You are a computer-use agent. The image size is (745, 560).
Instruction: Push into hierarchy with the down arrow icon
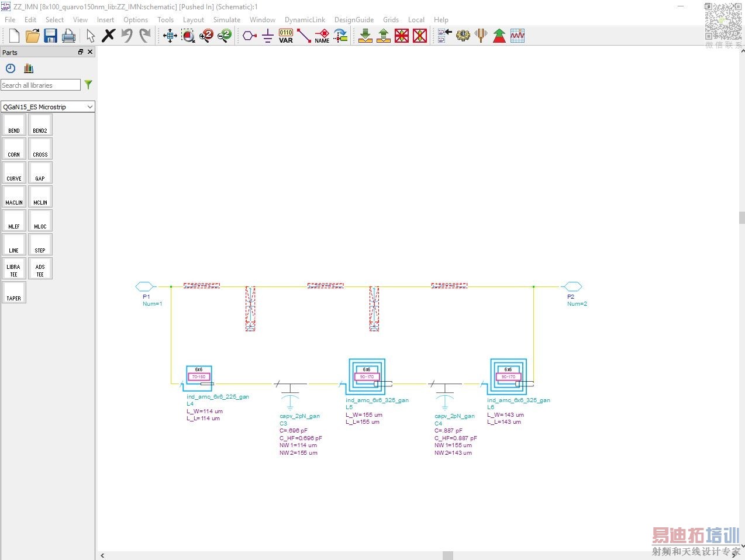click(365, 36)
